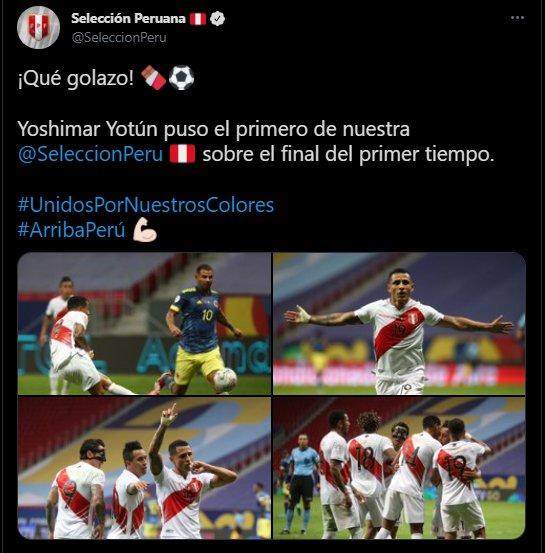The image size is (545, 553).
Task: Click the verified badge next to Selección Peruana
Action: (217, 19)
